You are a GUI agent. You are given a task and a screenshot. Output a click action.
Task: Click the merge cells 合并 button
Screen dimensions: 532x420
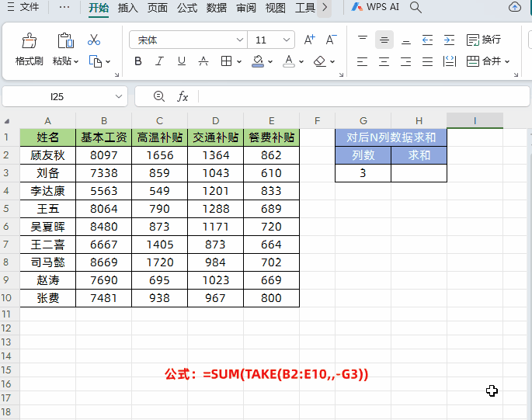tap(484, 61)
